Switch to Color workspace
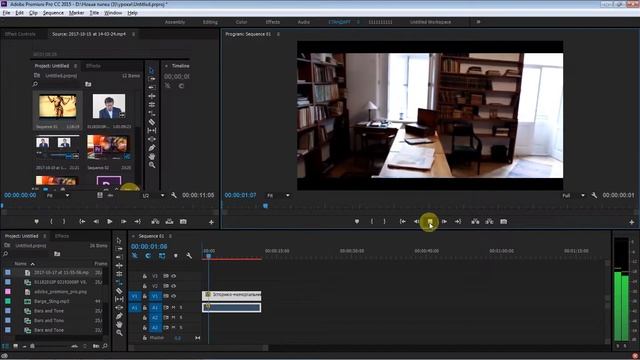This screenshot has height=360, width=640. pyautogui.click(x=241, y=22)
